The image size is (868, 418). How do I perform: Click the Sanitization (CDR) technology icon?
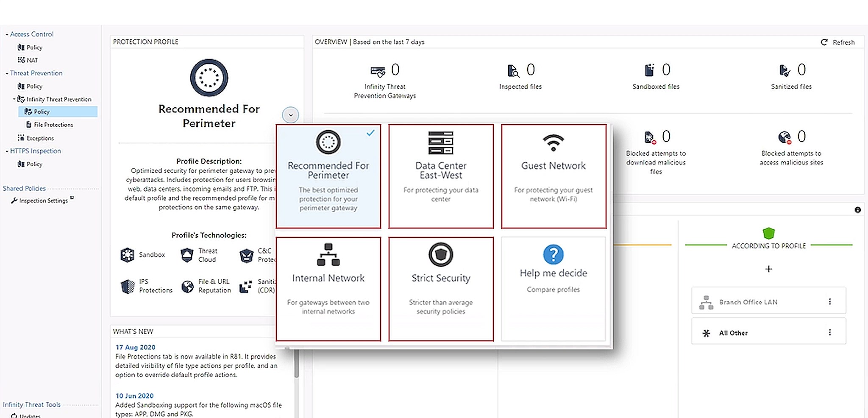tap(245, 287)
